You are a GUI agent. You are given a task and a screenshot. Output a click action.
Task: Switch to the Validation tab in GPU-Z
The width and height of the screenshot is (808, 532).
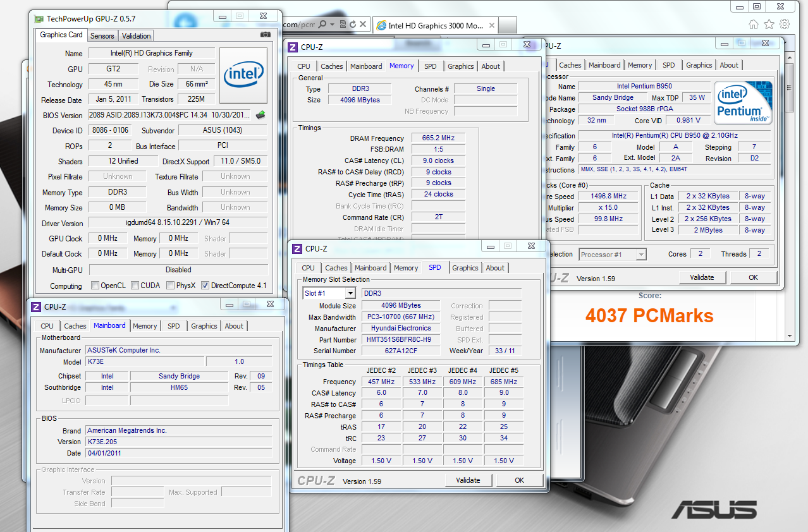pos(137,36)
